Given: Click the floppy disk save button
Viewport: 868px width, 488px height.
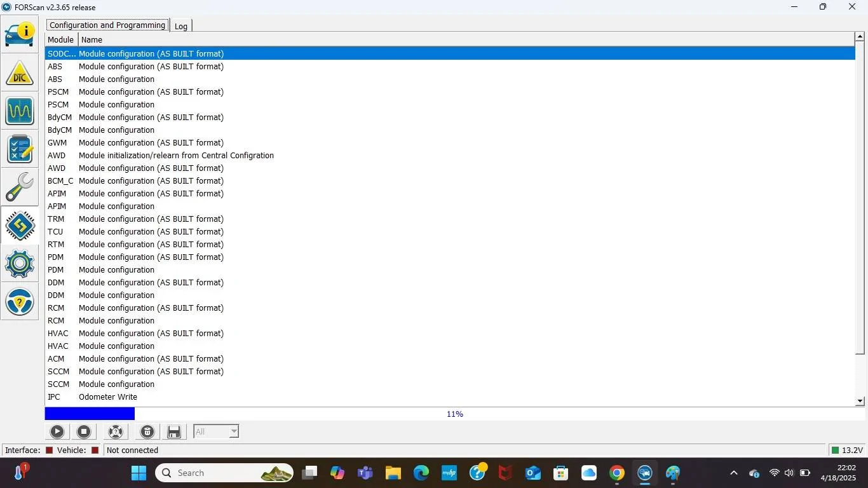Looking at the screenshot, I should click(174, 432).
